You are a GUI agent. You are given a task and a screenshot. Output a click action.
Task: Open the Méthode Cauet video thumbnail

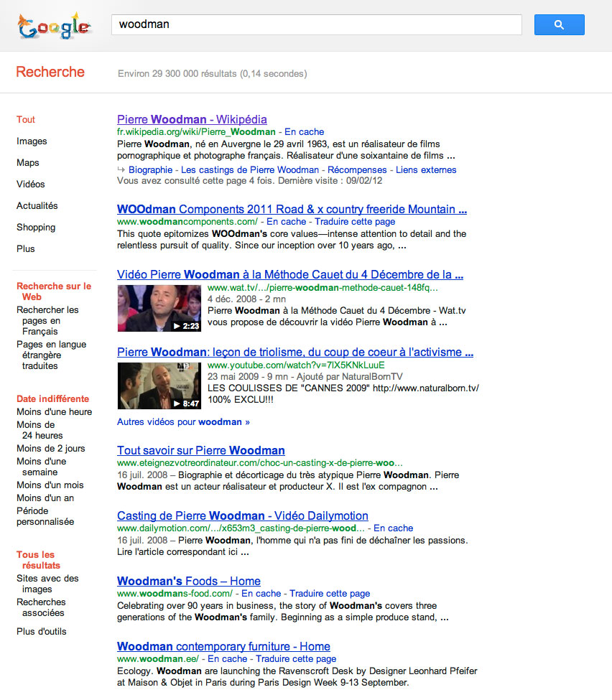point(159,309)
